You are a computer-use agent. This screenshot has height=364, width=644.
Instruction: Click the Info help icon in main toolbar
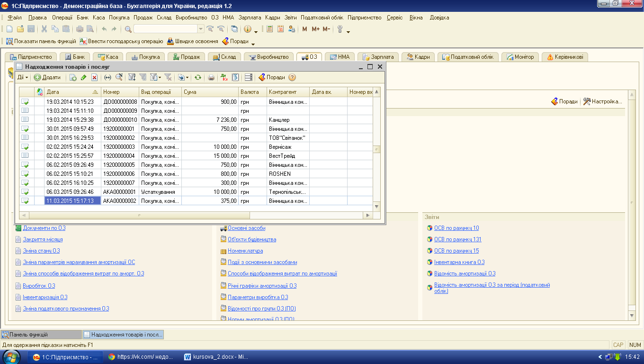(x=248, y=29)
